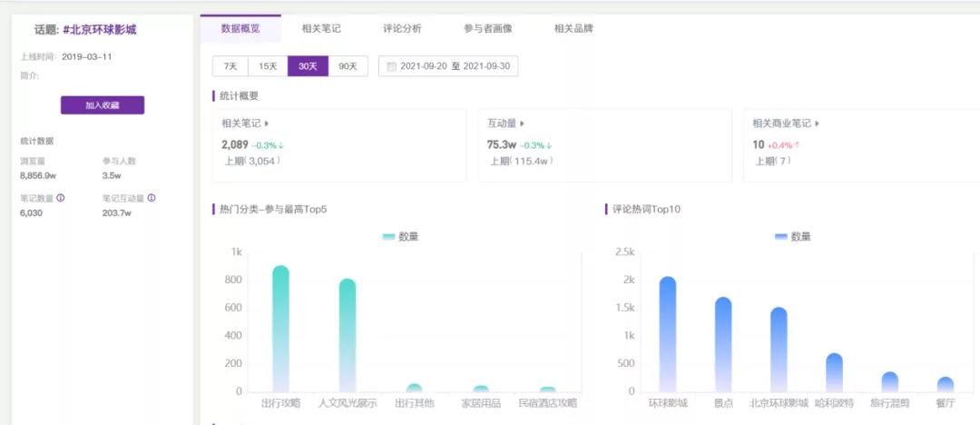Select the 7天 time range
This screenshot has width=980, height=425.
[230, 66]
